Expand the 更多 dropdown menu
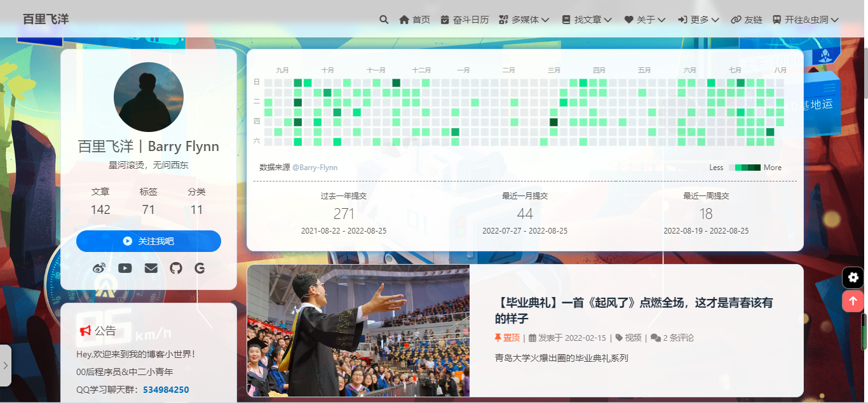The image size is (868, 403). tap(699, 20)
